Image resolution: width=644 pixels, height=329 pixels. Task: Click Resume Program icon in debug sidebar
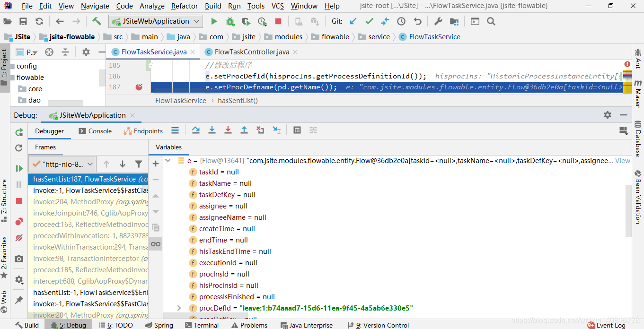click(x=19, y=168)
